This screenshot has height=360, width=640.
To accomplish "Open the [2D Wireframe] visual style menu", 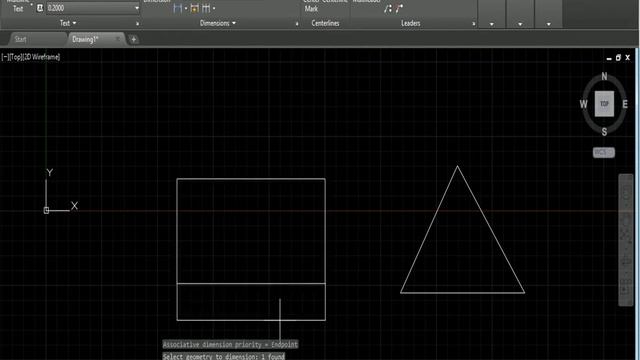I will coord(41,57).
